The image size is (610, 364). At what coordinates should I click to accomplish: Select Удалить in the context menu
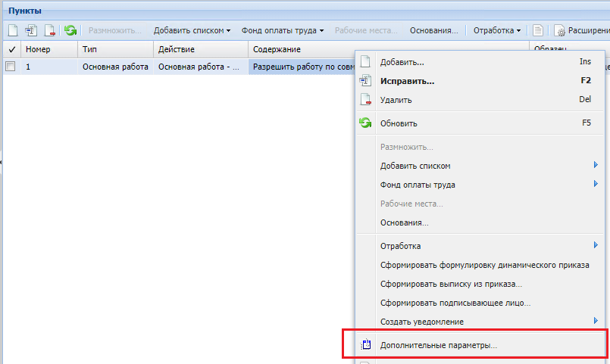(x=396, y=100)
